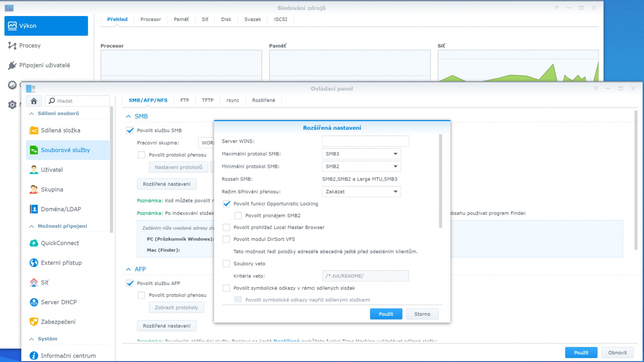Collapse the SMB section
Viewport: 644px width, 362px height.
click(x=128, y=116)
